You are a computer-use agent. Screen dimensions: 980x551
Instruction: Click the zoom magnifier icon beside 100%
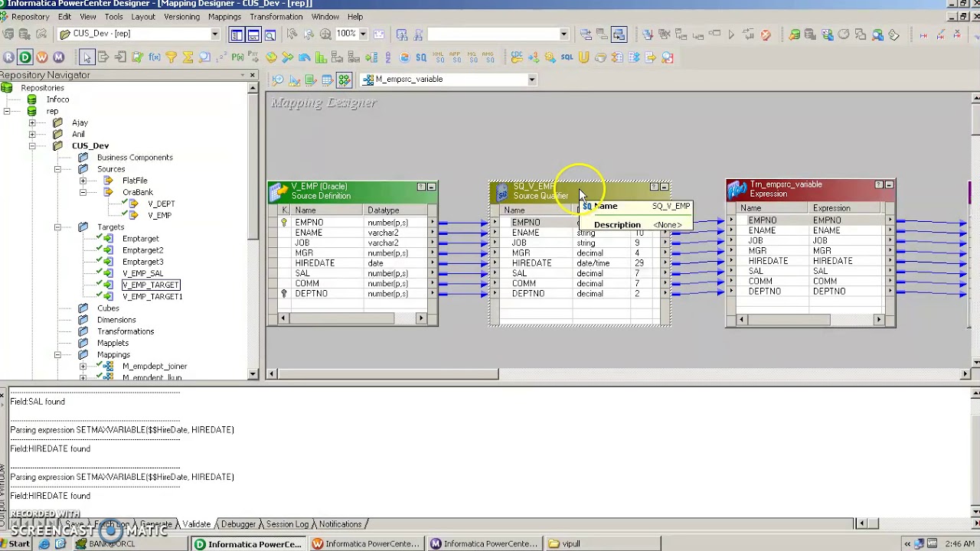[x=325, y=34]
